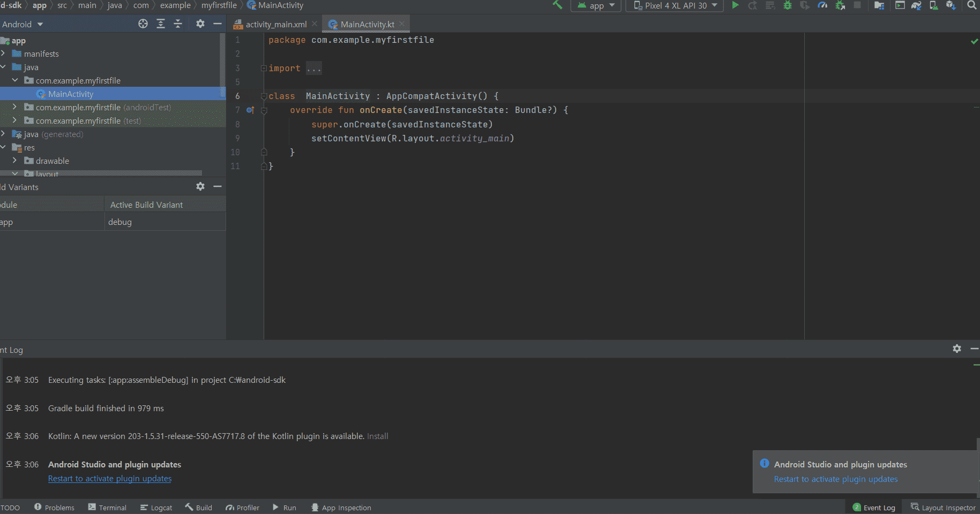Image resolution: width=980 pixels, height=514 pixels.
Task: Open Pixel 4 XL API 30 device dropdown
Action: tap(675, 5)
